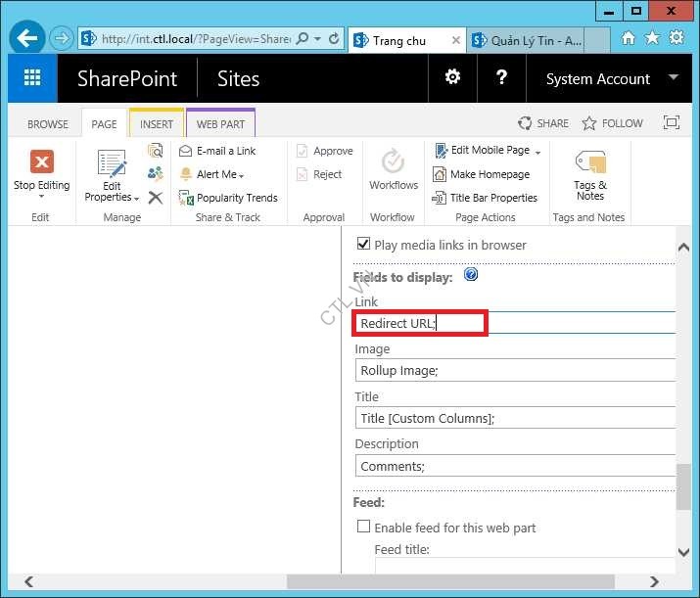Screen dimensions: 700x598
Task: Open the settings gear menu
Action: click(x=452, y=77)
